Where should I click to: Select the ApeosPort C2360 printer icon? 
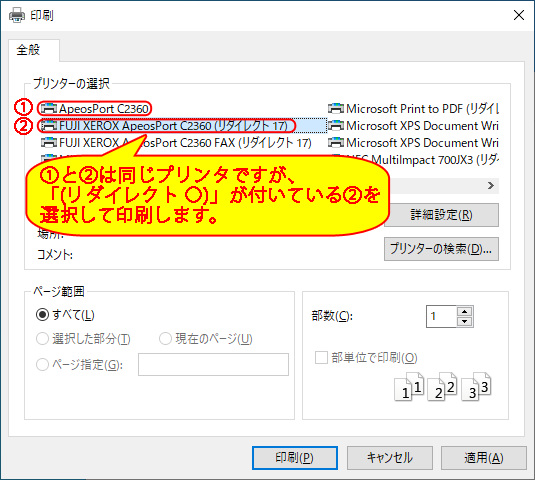(x=49, y=108)
